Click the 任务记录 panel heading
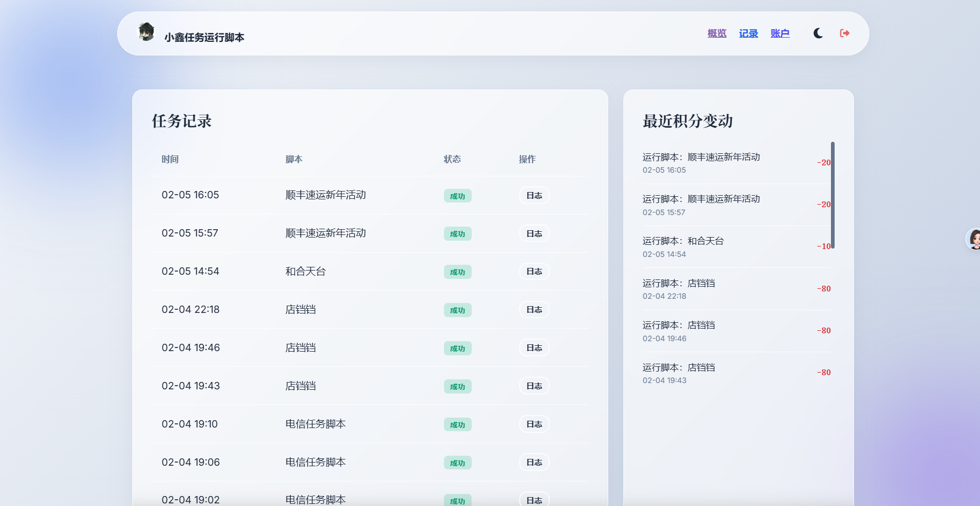The width and height of the screenshot is (980, 506). pyautogui.click(x=181, y=121)
